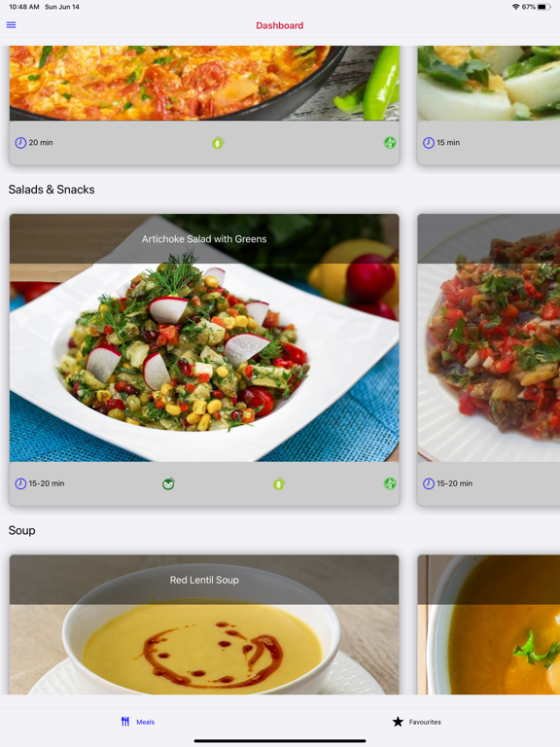Open the Red Lentil Soup recipe
The image size is (560, 747).
tap(204, 624)
